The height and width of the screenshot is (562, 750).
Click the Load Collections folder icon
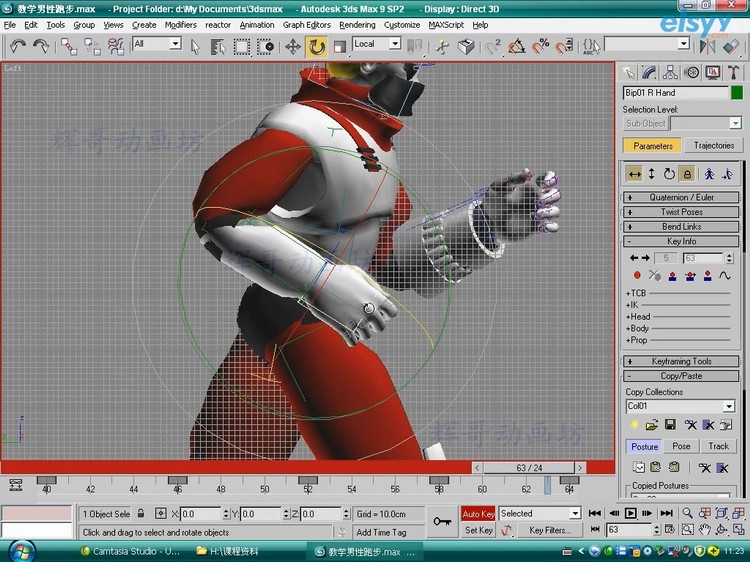pos(651,425)
